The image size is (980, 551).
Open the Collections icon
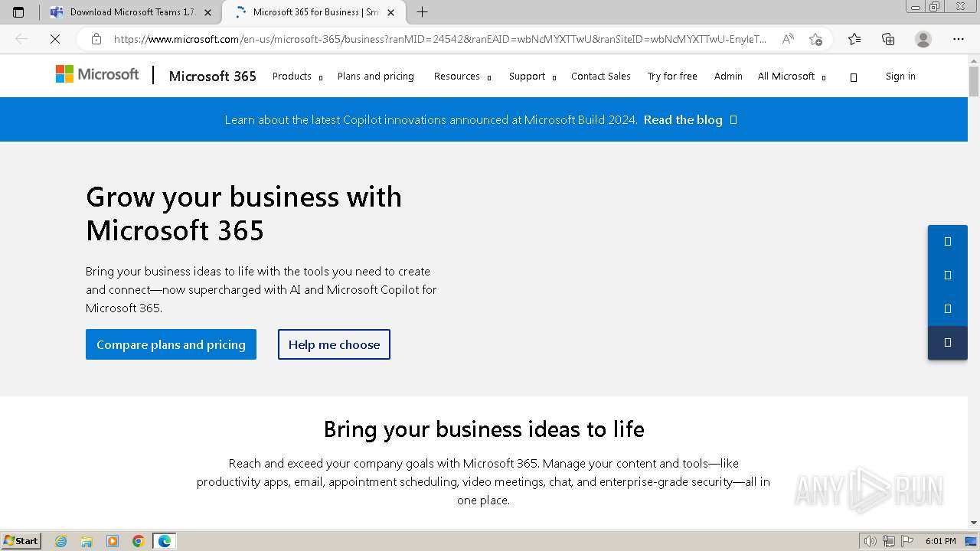(888, 39)
